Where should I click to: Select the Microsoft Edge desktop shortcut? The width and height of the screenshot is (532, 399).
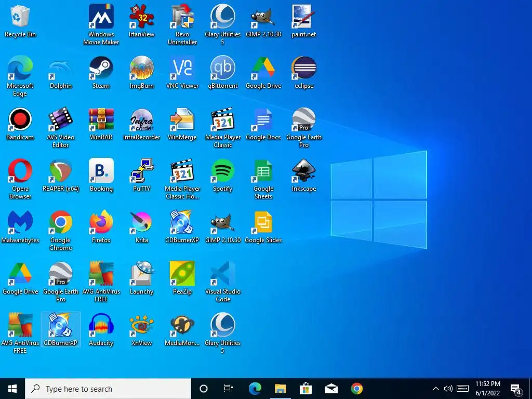[20, 76]
